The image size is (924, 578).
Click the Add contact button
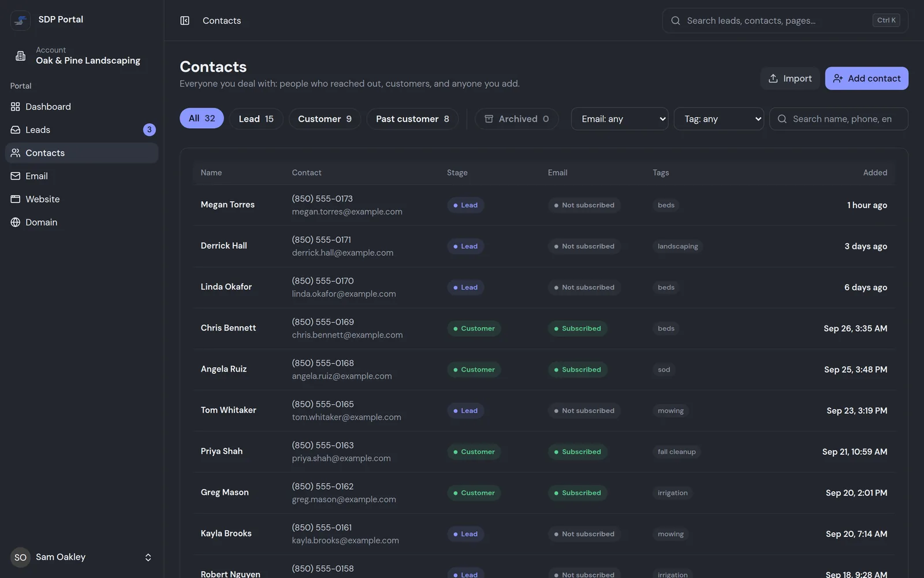866,79
